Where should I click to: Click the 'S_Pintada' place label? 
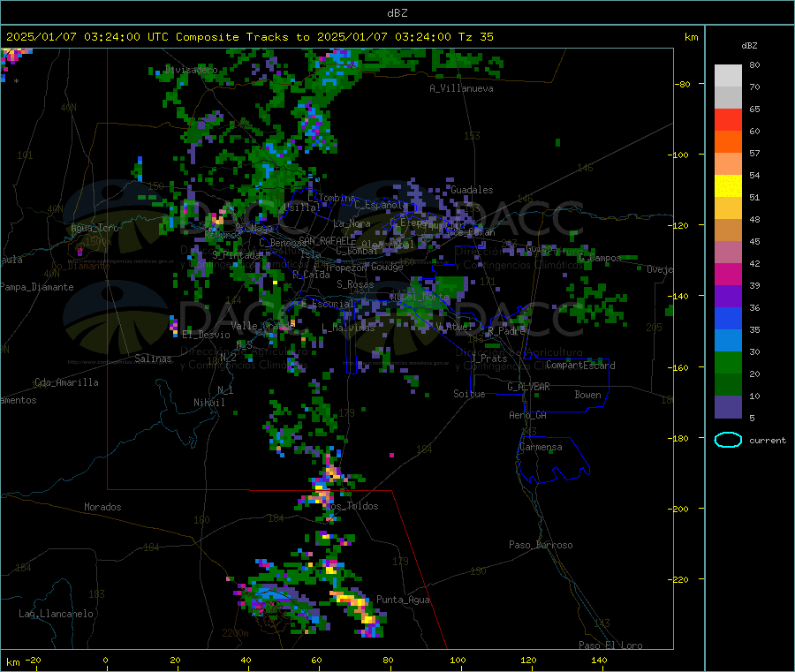click(236, 255)
